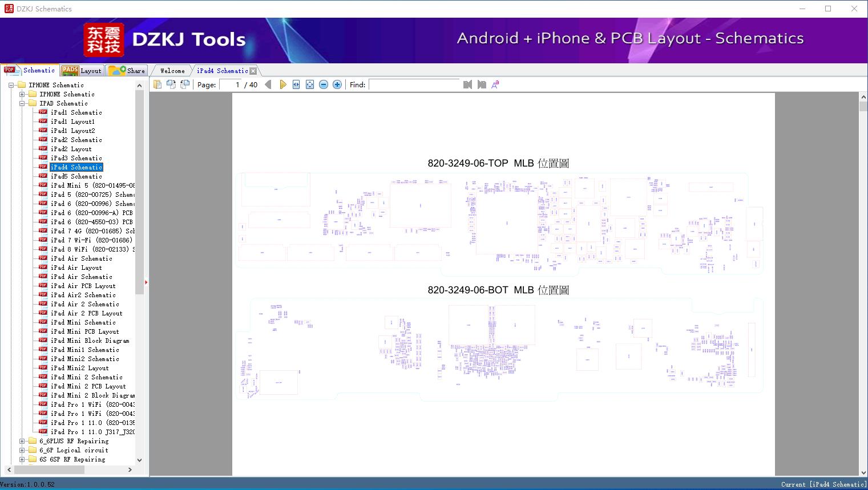Image resolution: width=868 pixels, height=490 pixels.
Task: Open iPad Mini 2 Block Diagram entry
Action: [x=92, y=395]
